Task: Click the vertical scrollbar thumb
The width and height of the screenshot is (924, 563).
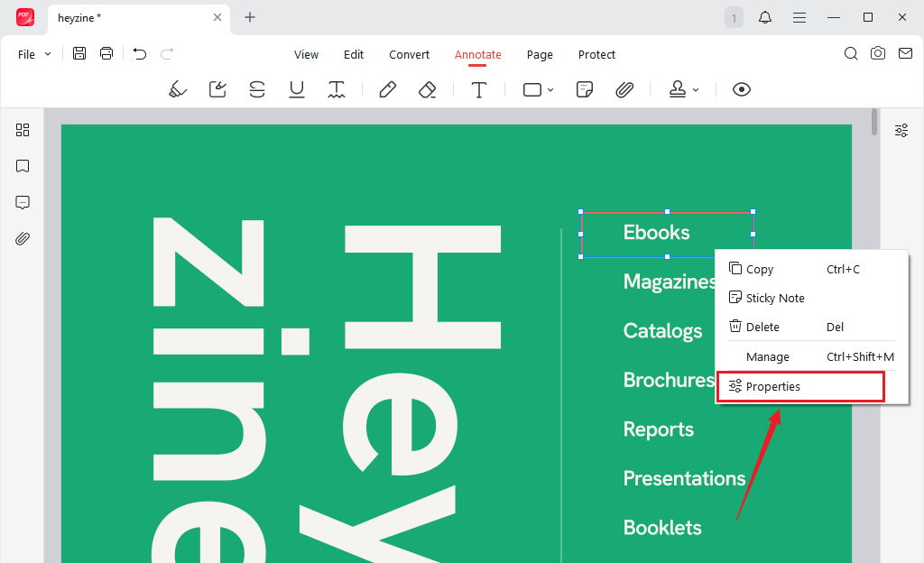Action: pyautogui.click(x=873, y=122)
